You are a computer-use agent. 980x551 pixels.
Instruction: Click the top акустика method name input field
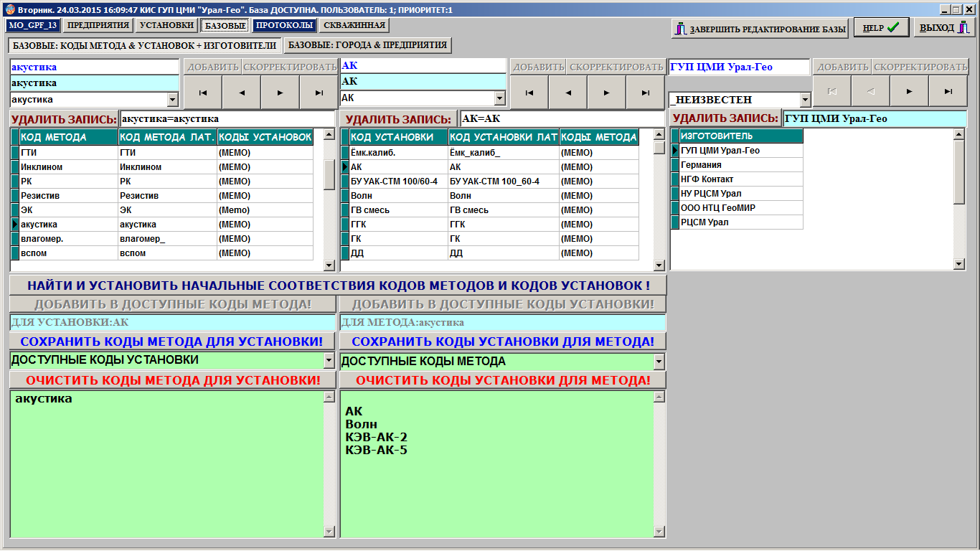click(94, 67)
